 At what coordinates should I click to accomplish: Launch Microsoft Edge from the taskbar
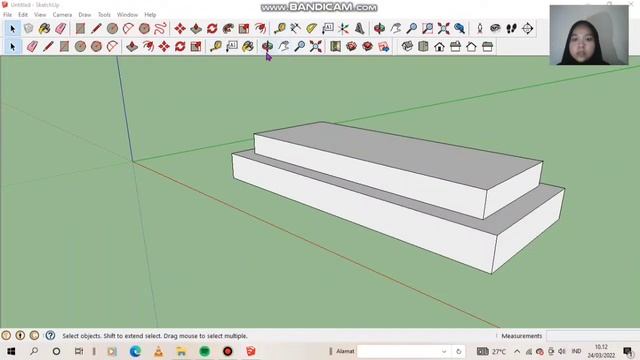pyautogui.click(x=136, y=351)
